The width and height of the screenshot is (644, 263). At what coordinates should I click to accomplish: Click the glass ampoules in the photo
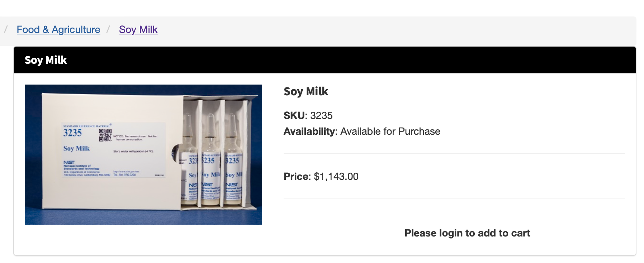pos(212,159)
